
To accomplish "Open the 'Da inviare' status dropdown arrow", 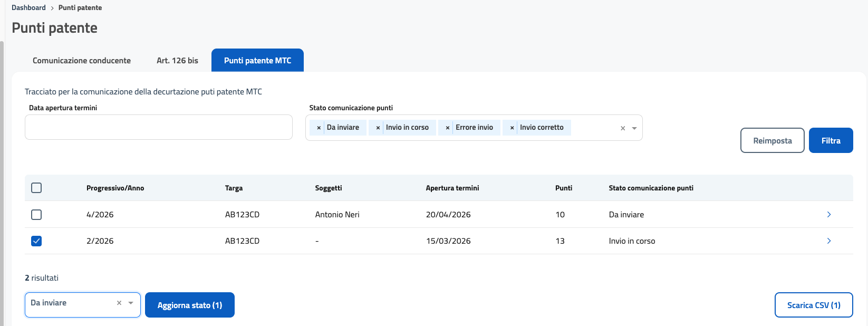I will point(131,303).
